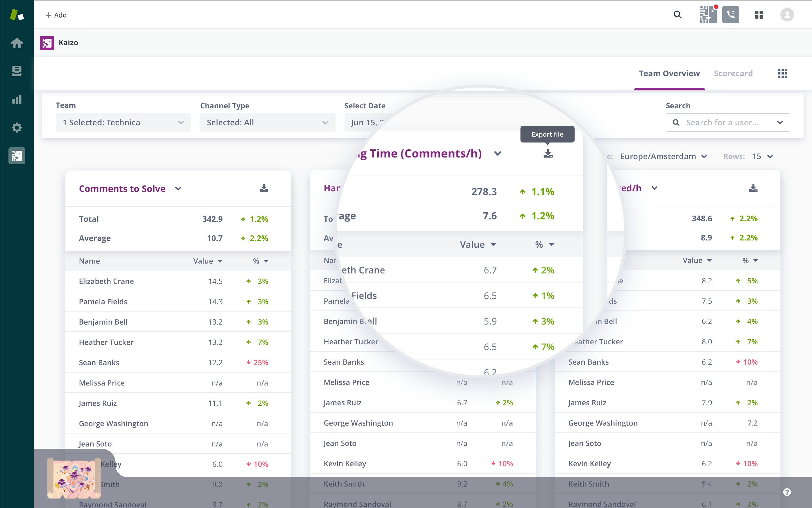Expand the Handling Time metric chevron
Image resolution: width=812 pixels, height=508 pixels.
click(x=498, y=154)
